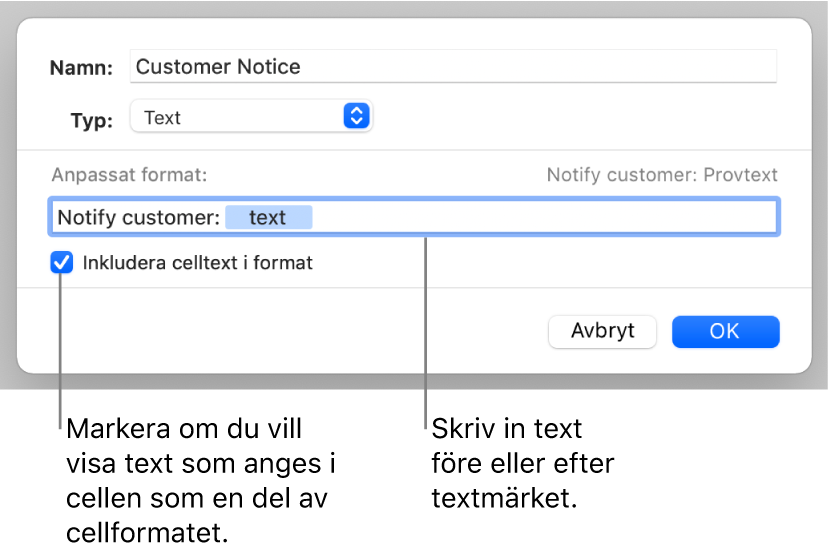This screenshot has height=558, width=828.
Task: Confirm the dialog with the OK button
Action: coord(725,331)
